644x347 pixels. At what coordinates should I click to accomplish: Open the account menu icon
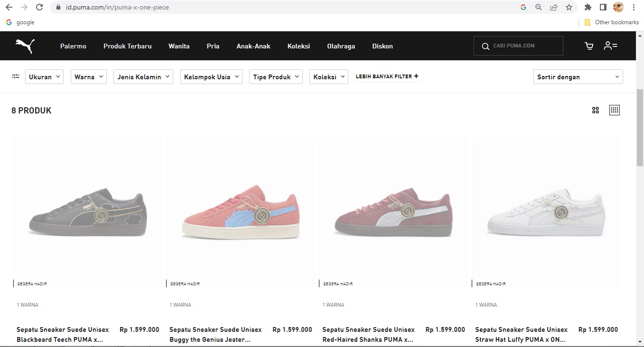[x=610, y=46]
